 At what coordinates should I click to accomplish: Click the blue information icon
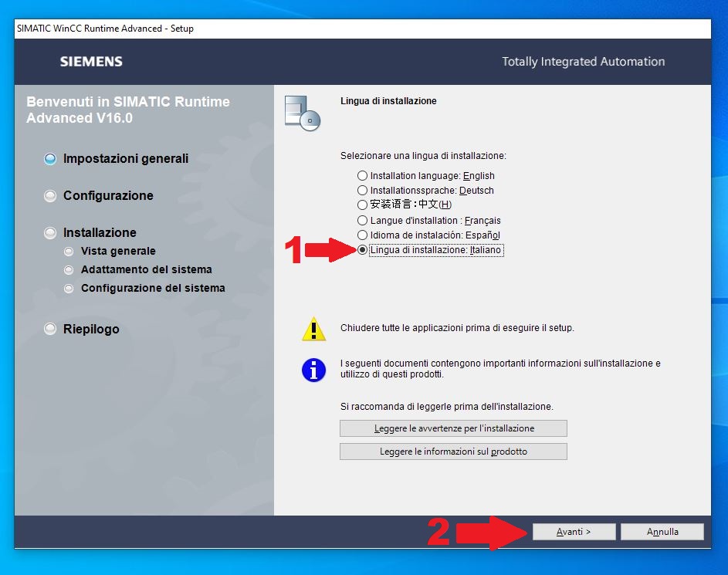pos(314,370)
